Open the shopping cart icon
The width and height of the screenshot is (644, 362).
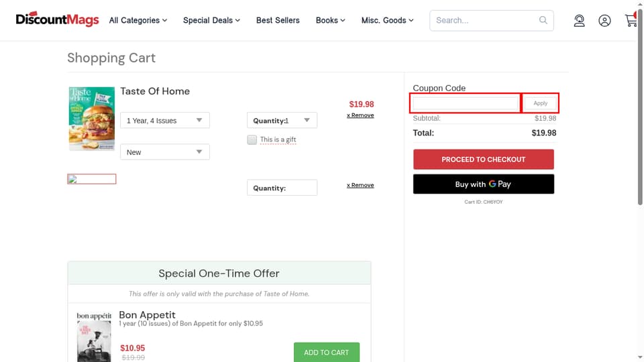(x=631, y=20)
